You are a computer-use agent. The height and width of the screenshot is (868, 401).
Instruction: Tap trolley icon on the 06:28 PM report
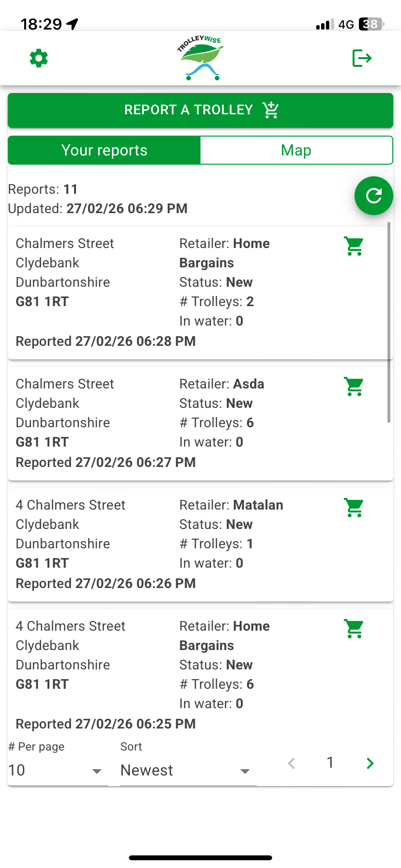pos(354,246)
